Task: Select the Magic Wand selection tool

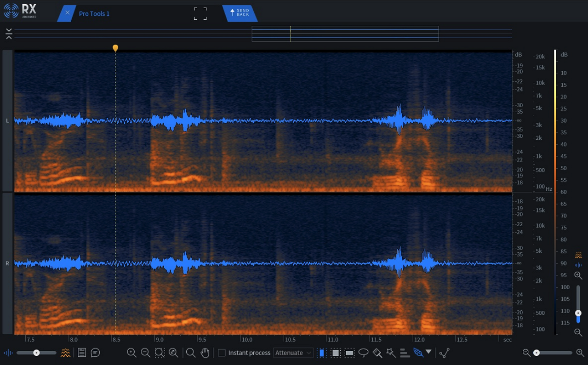Action: coord(392,353)
